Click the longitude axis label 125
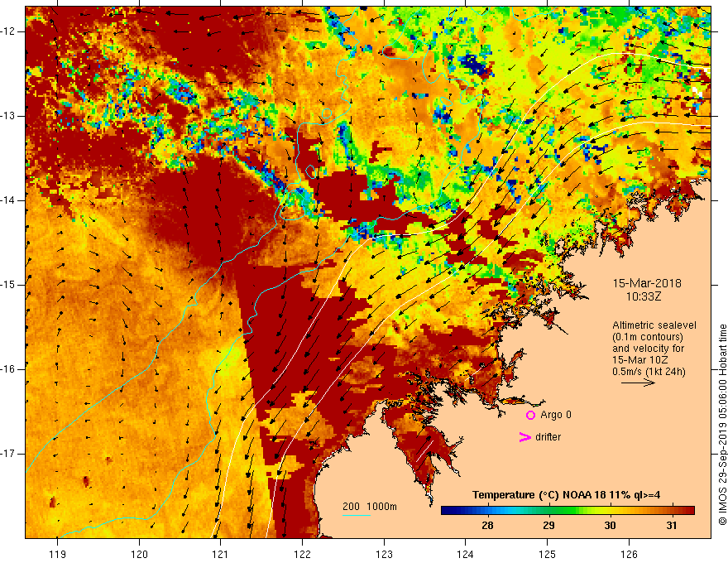 [548, 554]
